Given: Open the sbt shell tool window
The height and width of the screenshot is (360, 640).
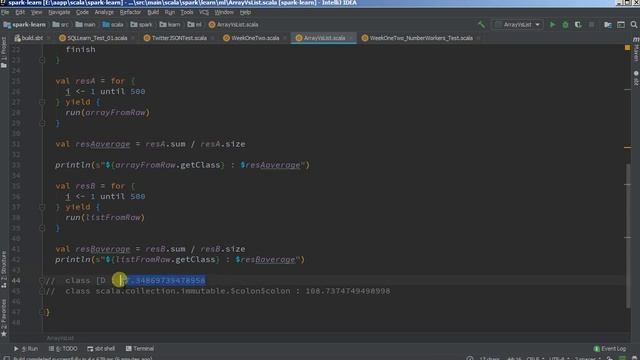Looking at the screenshot, I should pos(101,349).
